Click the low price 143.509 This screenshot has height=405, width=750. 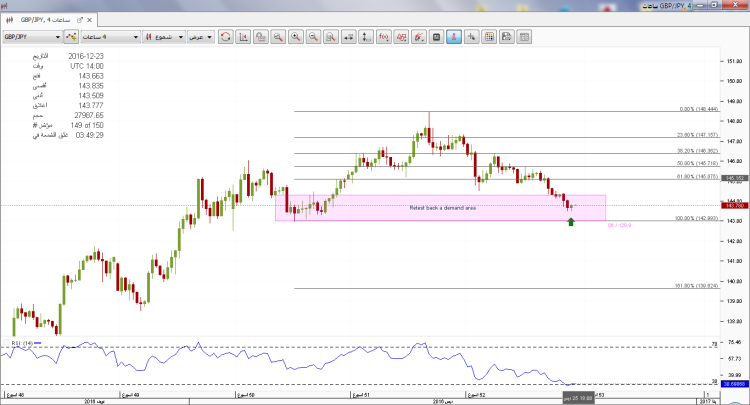(91, 96)
